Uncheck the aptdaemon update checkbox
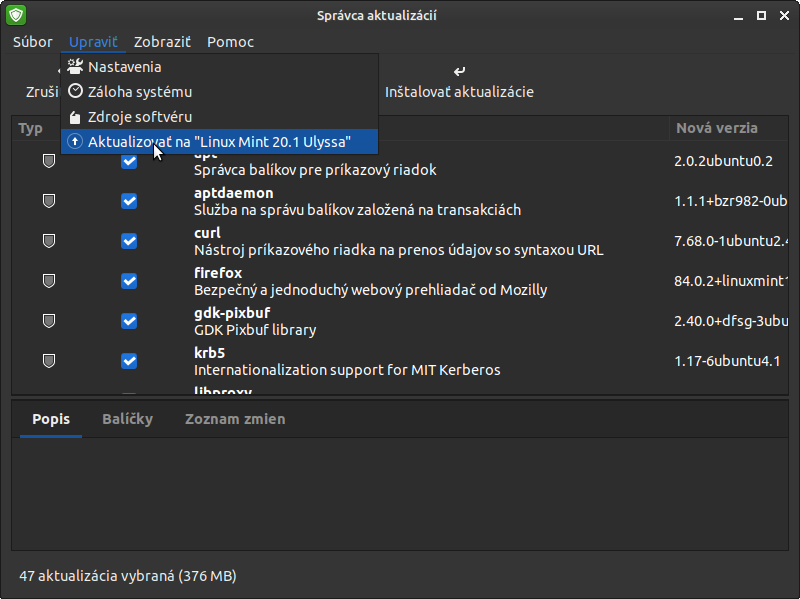This screenshot has height=599, width=800. [129, 201]
